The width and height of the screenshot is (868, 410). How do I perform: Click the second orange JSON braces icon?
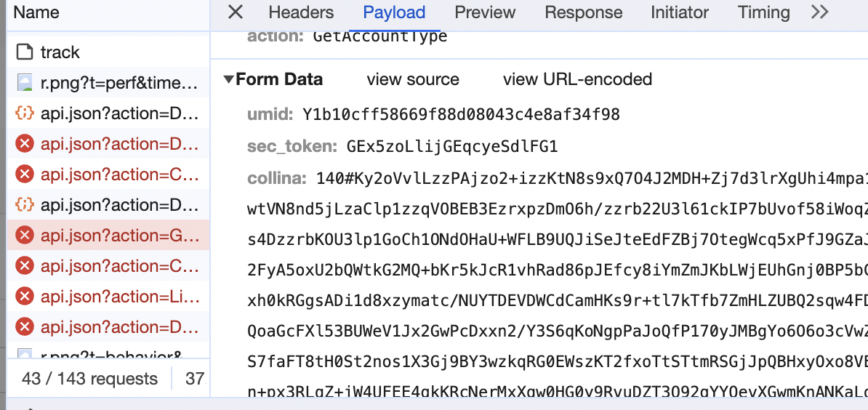click(x=25, y=205)
